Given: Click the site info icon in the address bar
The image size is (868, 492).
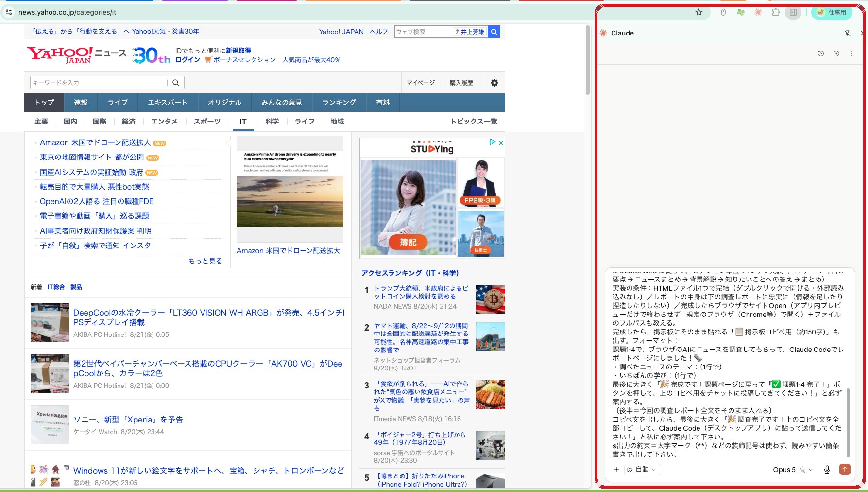Looking at the screenshot, I should [9, 12].
